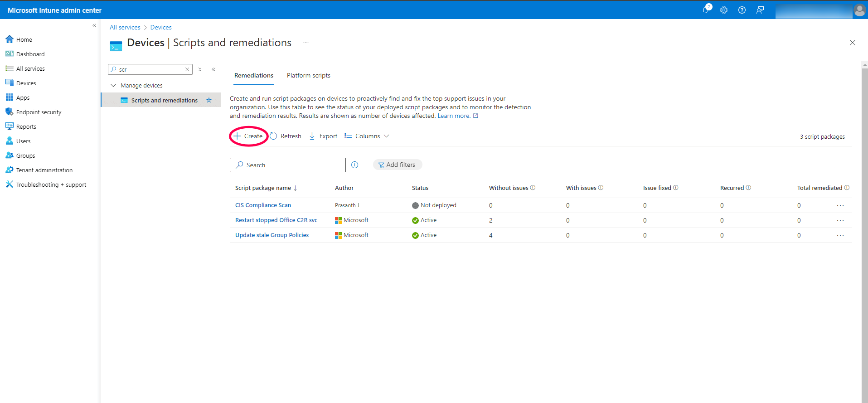The height and width of the screenshot is (403, 868).
Task: Open the Settings gear icon
Action: [724, 10]
